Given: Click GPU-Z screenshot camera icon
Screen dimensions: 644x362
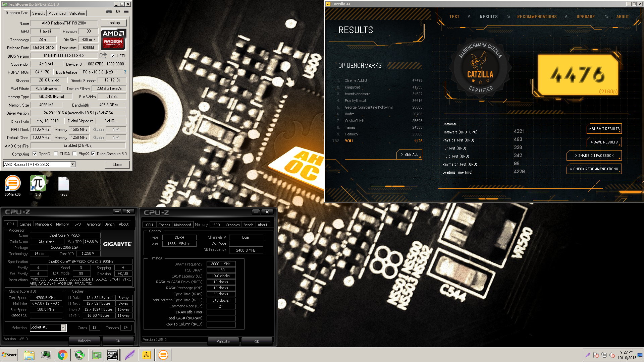Looking at the screenshot, I should pyautogui.click(x=109, y=11).
